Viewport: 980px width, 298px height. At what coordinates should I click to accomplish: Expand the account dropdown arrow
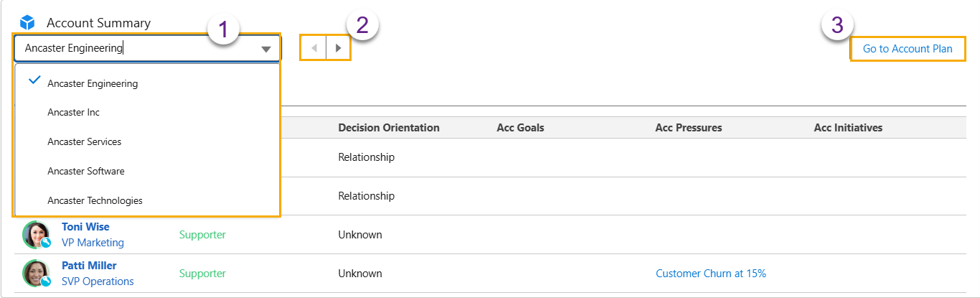pyautogui.click(x=266, y=49)
